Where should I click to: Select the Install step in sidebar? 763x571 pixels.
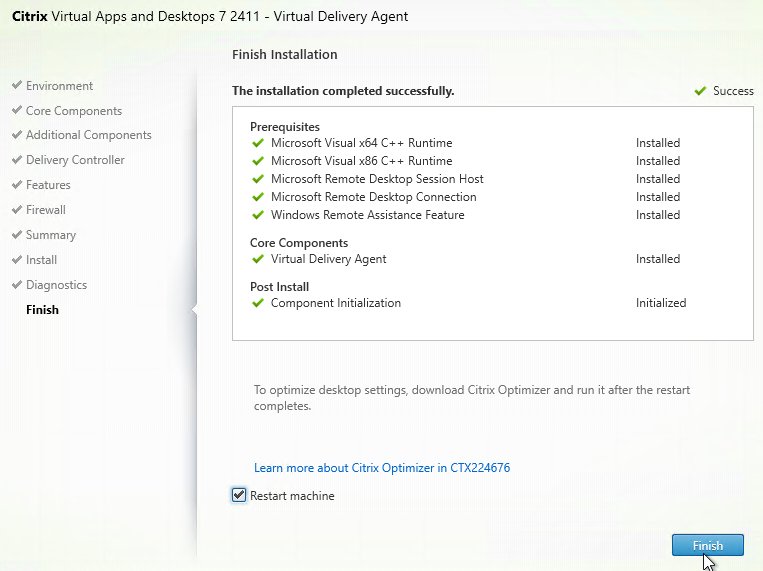41,260
